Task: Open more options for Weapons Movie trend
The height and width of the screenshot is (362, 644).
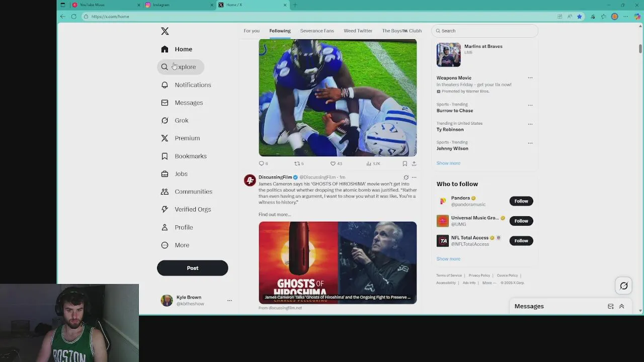Action: [530, 78]
